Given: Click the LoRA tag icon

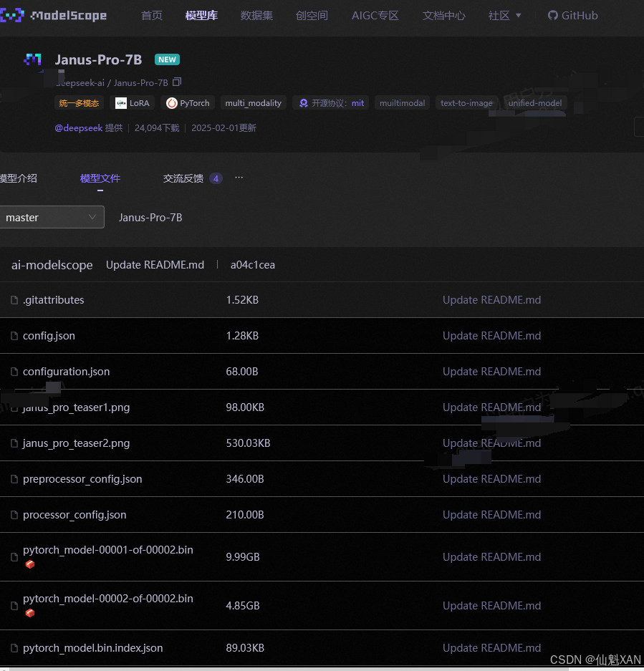Looking at the screenshot, I should (121, 102).
